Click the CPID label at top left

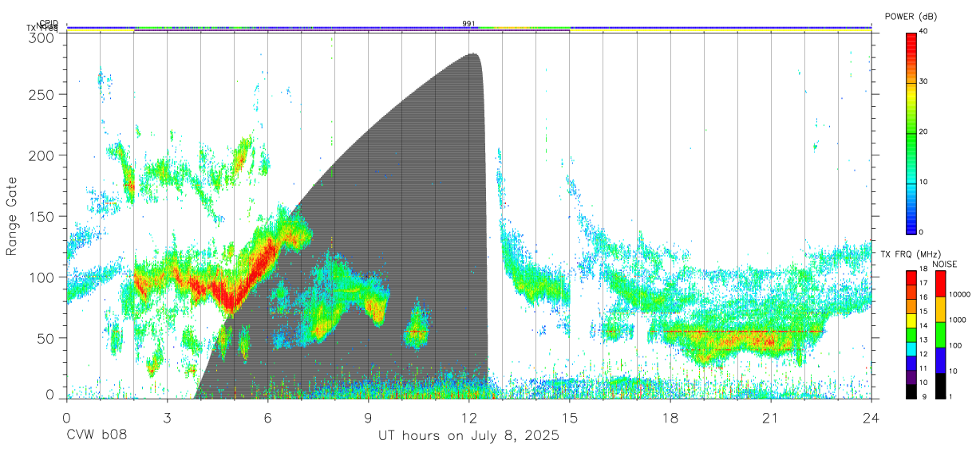point(48,24)
